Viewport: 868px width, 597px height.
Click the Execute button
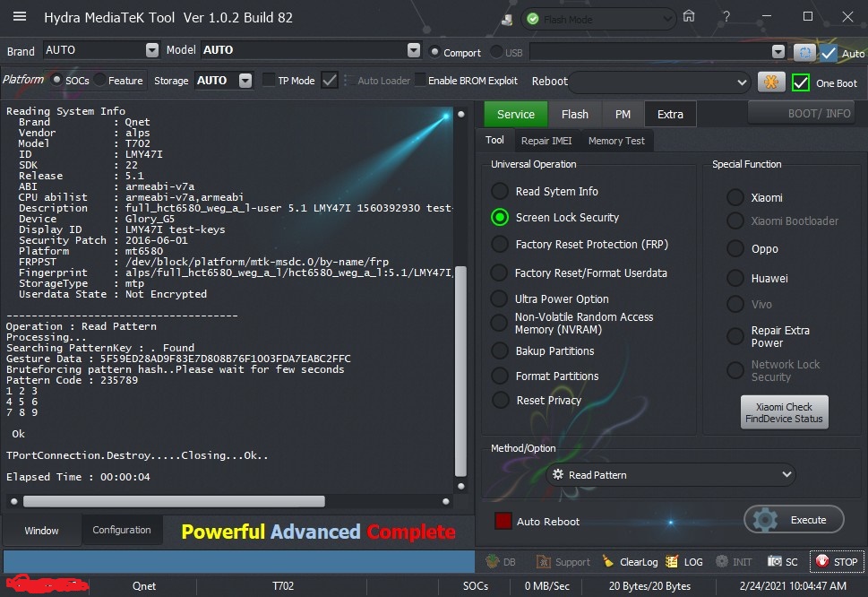click(x=794, y=520)
